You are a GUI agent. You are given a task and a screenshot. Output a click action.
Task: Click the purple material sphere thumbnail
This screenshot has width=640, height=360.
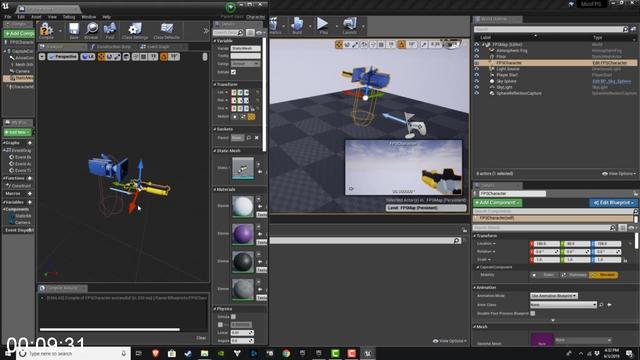(x=243, y=234)
